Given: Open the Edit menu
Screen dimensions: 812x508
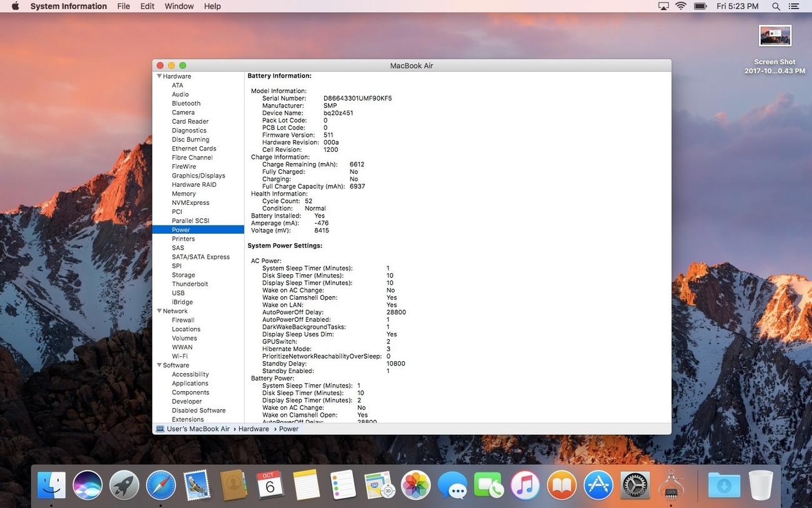Looking at the screenshot, I should pos(147,6).
